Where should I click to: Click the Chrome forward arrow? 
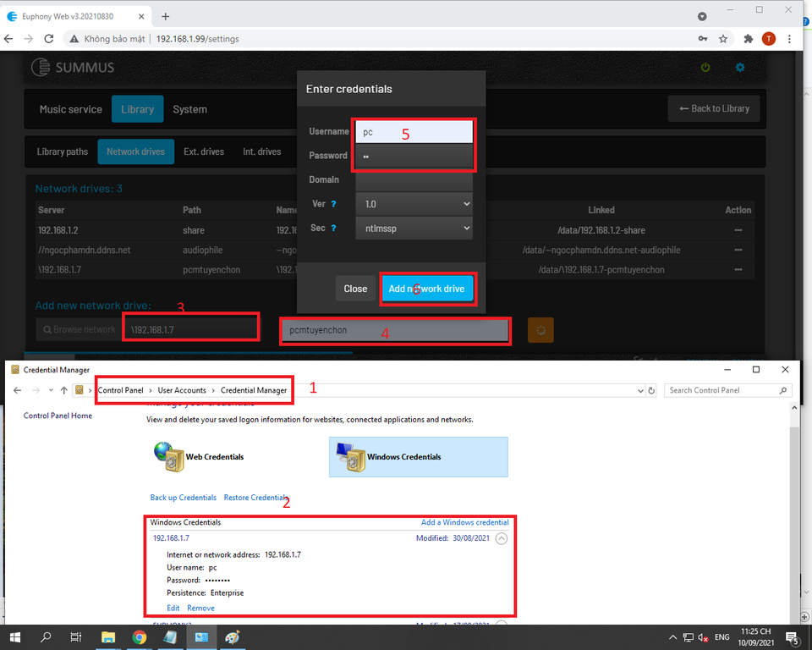[x=29, y=39]
